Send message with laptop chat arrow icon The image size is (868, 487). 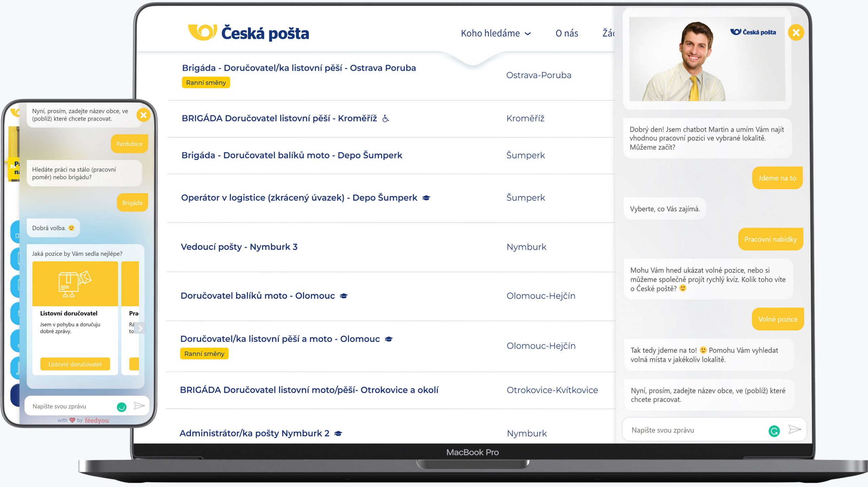tap(794, 430)
